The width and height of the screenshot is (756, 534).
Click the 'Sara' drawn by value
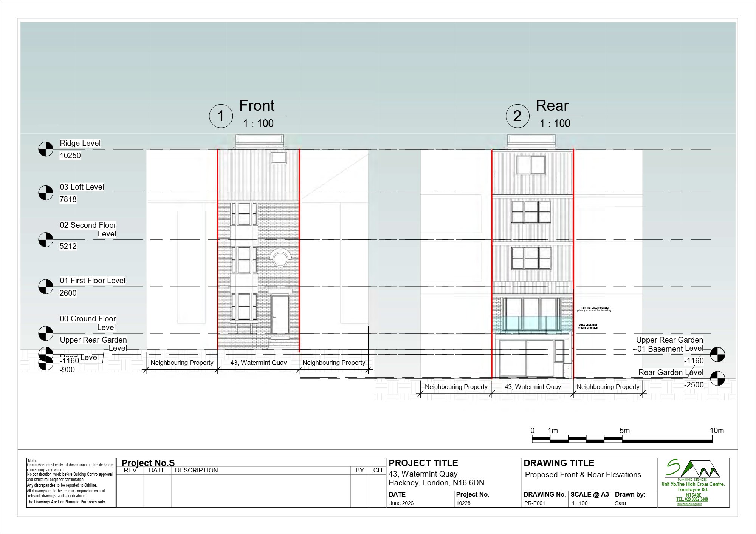[x=621, y=503]
